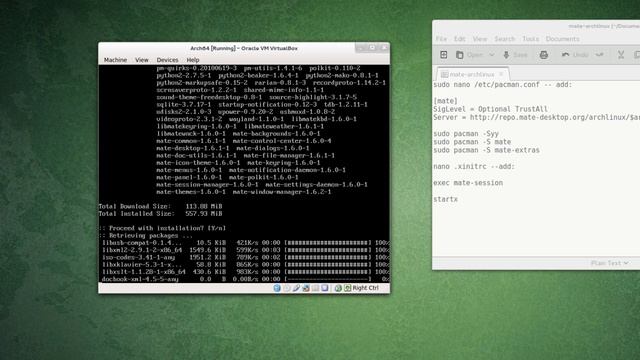Click the USB devices indicator in VirtualBox status bar
The height and width of the screenshot is (360, 640).
pos(296,288)
